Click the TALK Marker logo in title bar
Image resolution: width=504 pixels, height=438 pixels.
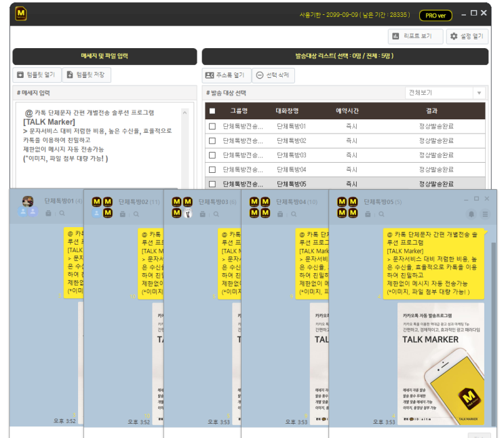(21, 14)
